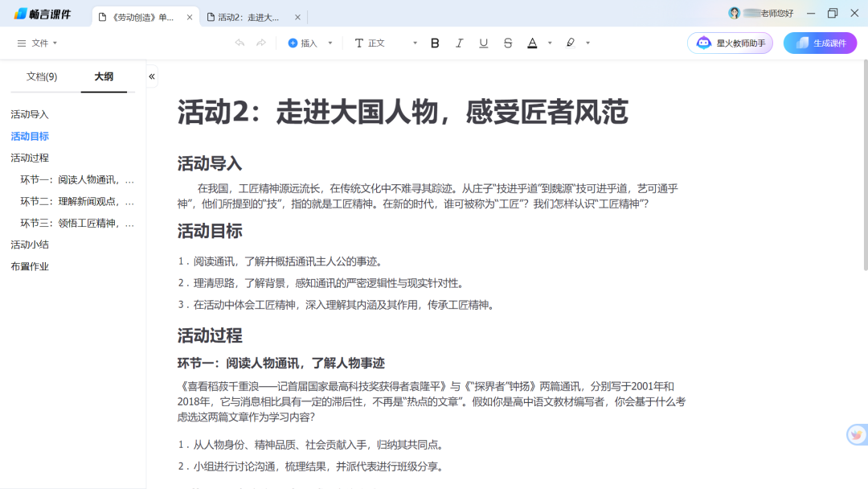Screen dimensions: 868x489
Task: Open the floating AI assistant bubble
Action: 855,434
